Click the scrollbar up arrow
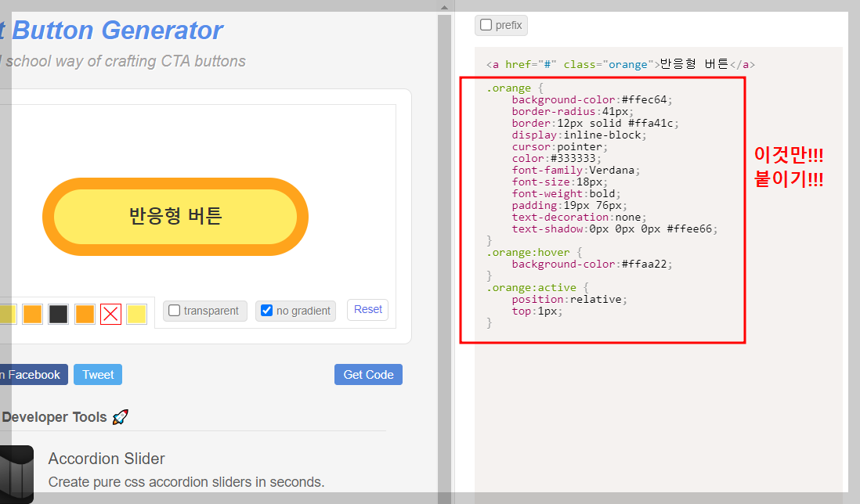Screen dimensions: 860x504 pos(444,7)
